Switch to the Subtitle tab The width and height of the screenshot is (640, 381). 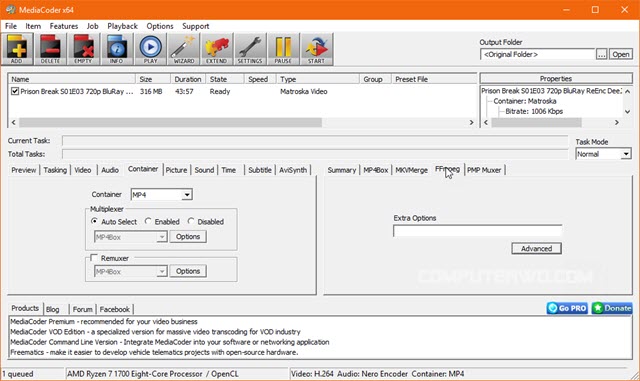[260, 170]
